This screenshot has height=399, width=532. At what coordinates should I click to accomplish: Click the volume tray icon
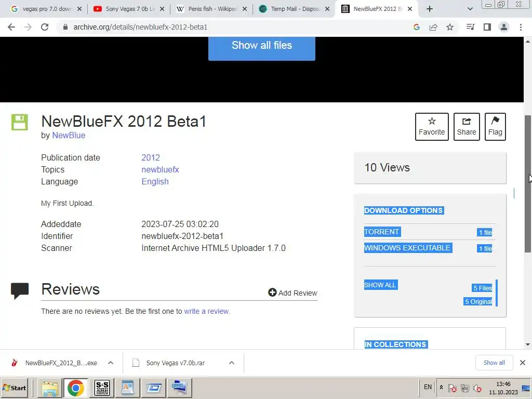pyautogui.click(x=477, y=388)
